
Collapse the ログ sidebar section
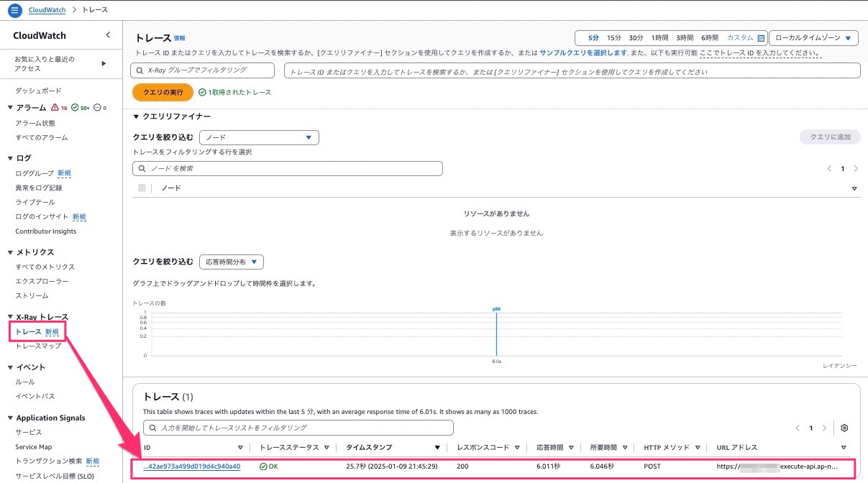click(10, 158)
